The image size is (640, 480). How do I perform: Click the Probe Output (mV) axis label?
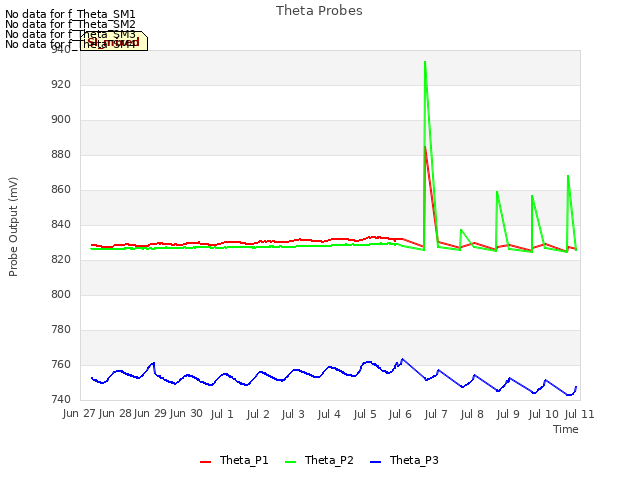13,227
